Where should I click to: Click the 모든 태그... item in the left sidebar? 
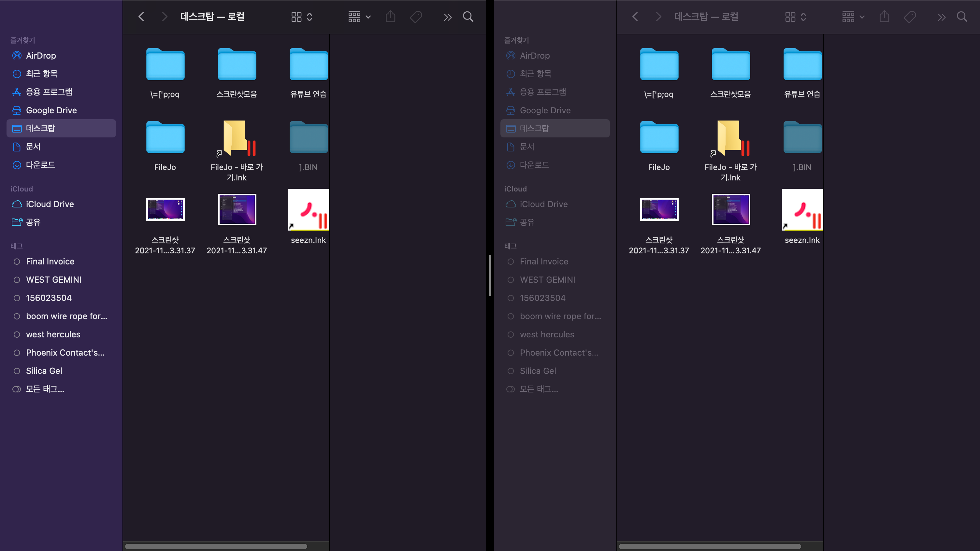(45, 389)
